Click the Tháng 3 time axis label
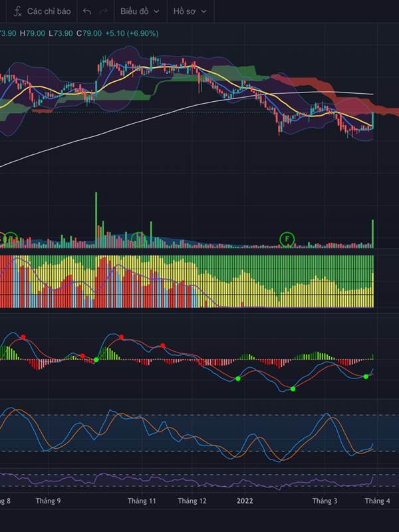The height and width of the screenshot is (532, 399). coord(325,501)
